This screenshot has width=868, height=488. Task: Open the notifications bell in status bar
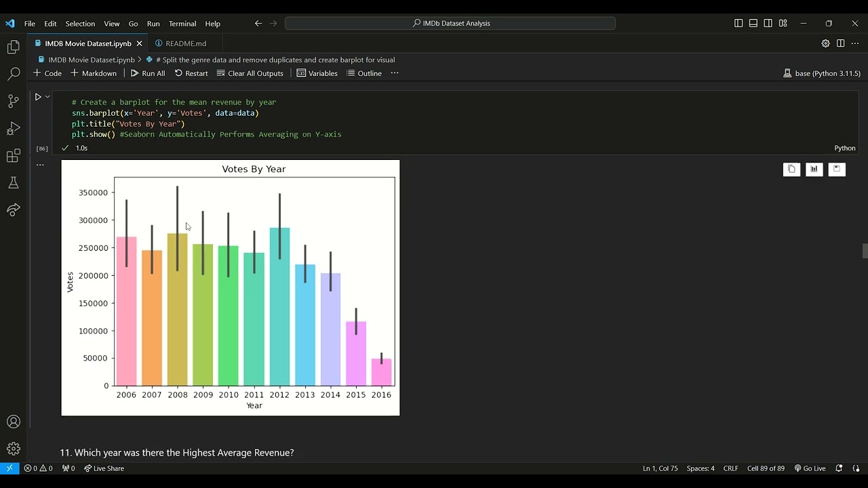pos(839,468)
